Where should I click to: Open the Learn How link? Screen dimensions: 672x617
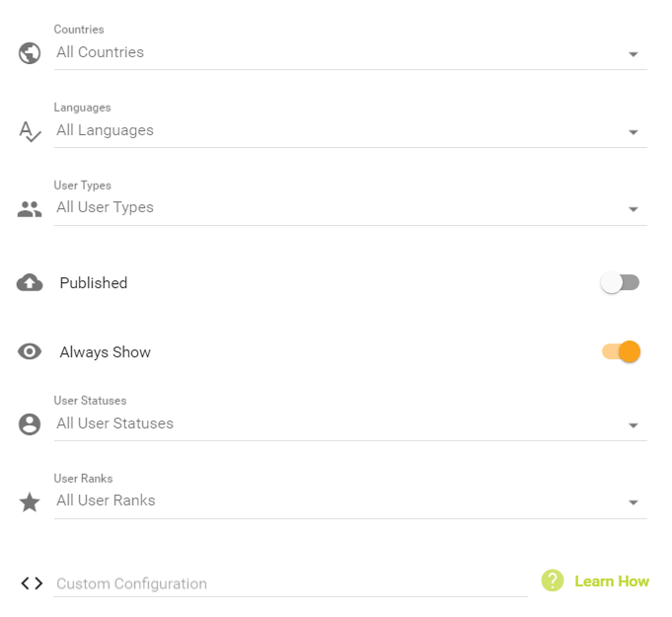(x=612, y=581)
